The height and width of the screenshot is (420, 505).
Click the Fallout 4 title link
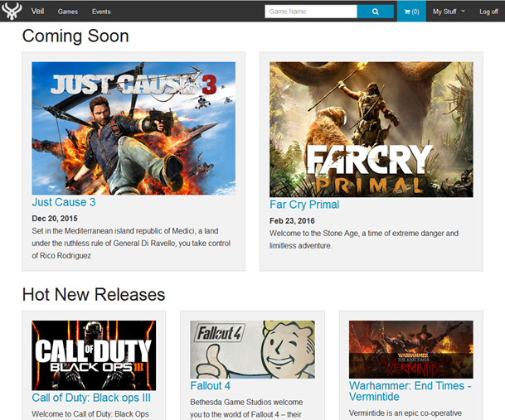click(x=211, y=386)
